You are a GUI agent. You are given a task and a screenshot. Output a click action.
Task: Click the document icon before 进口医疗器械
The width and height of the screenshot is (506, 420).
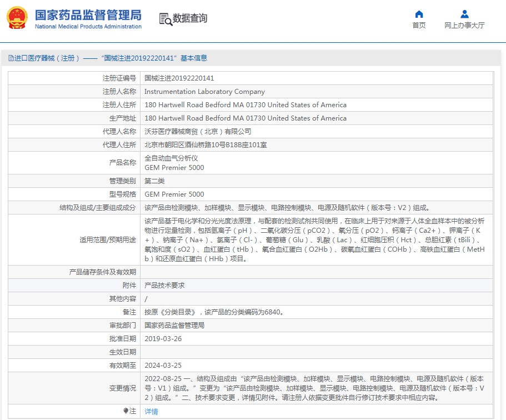coord(11,58)
